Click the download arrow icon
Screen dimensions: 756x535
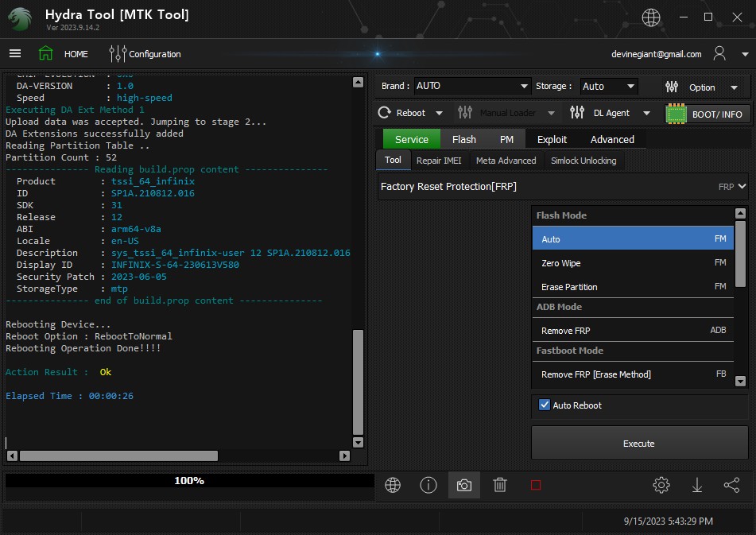click(x=696, y=485)
